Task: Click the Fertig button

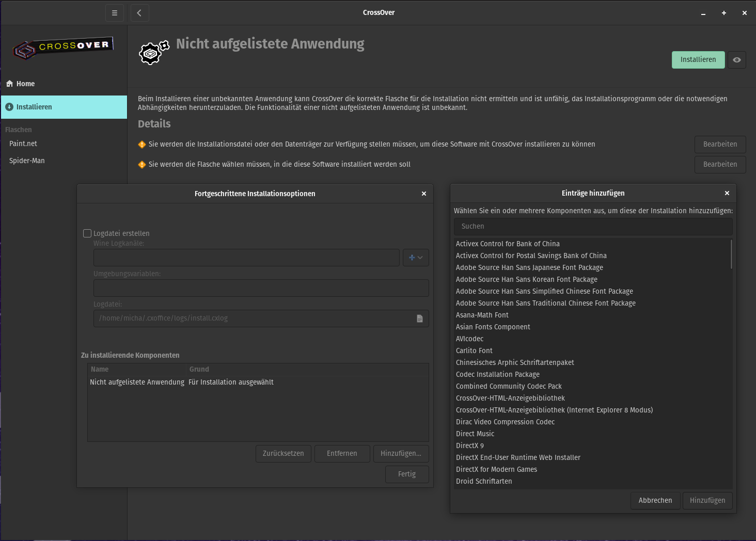Action: [x=407, y=474]
